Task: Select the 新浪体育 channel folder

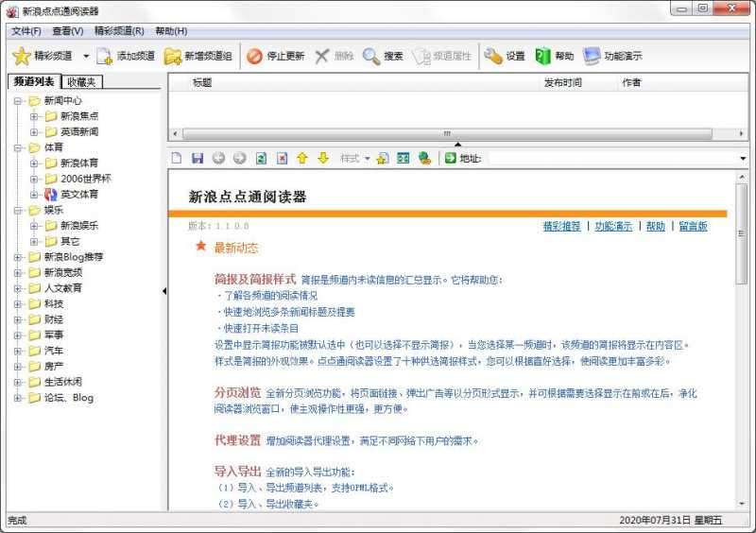Action: click(x=72, y=163)
